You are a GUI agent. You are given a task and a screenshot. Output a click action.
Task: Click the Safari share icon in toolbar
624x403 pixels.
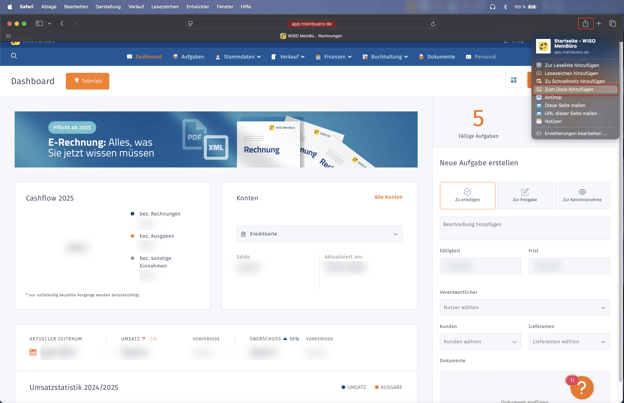click(585, 23)
